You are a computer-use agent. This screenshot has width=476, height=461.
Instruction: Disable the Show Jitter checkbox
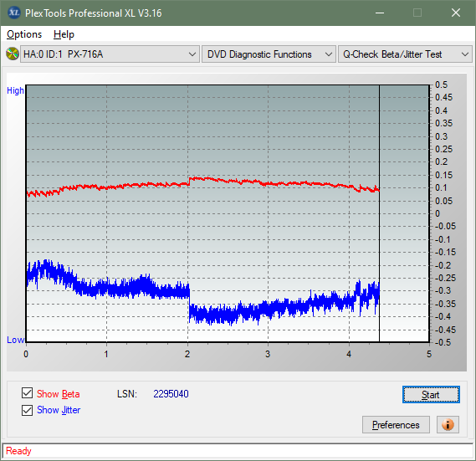click(x=27, y=410)
